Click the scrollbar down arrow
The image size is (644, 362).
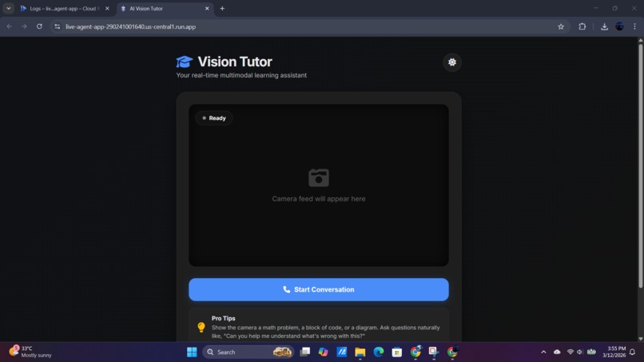point(640,339)
